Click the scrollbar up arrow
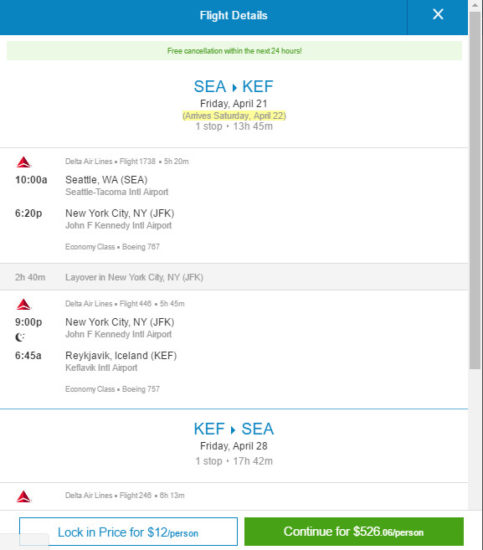The image size is (483, 550). click(x=475, y=5)
